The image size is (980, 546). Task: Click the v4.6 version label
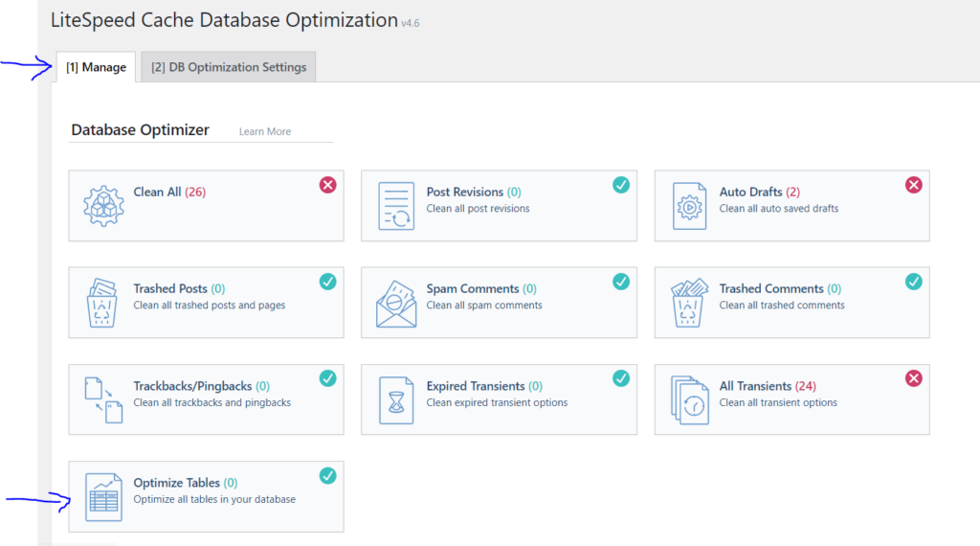click(x=410, y=23)
